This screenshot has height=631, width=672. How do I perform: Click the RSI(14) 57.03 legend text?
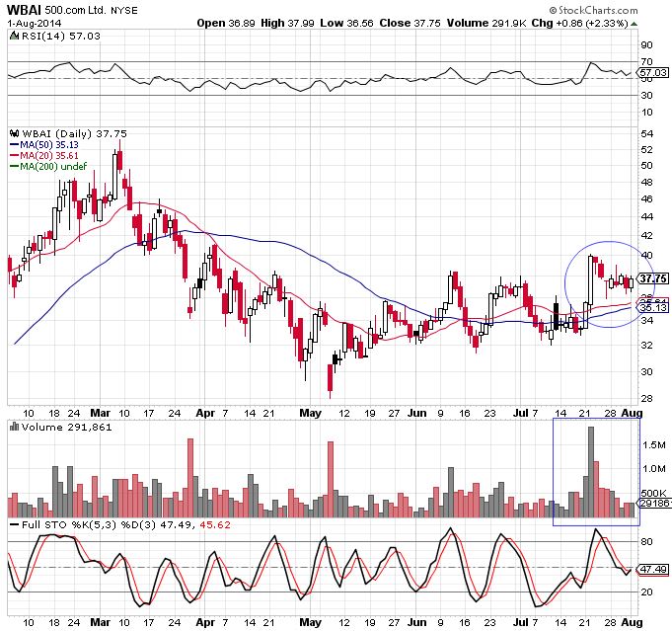tap(60, 36)
